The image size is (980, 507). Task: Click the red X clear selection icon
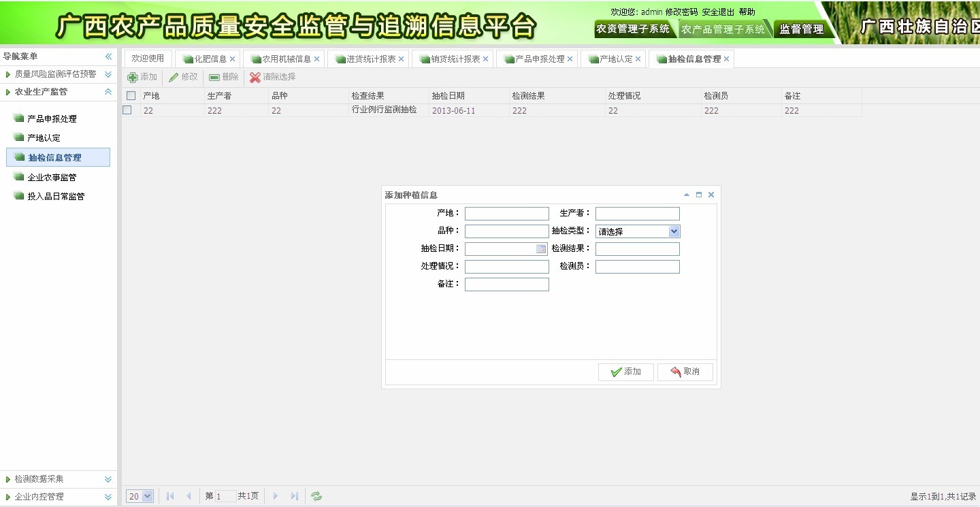255,78
